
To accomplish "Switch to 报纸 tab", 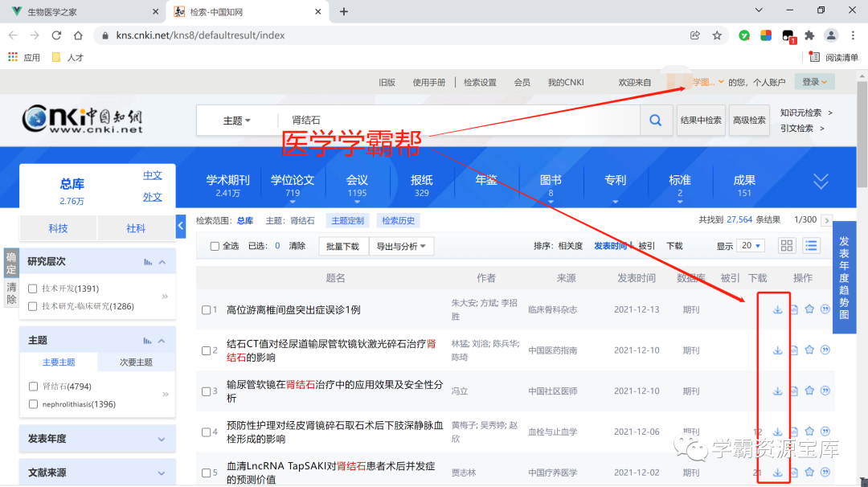I will (x=422, y=186).
